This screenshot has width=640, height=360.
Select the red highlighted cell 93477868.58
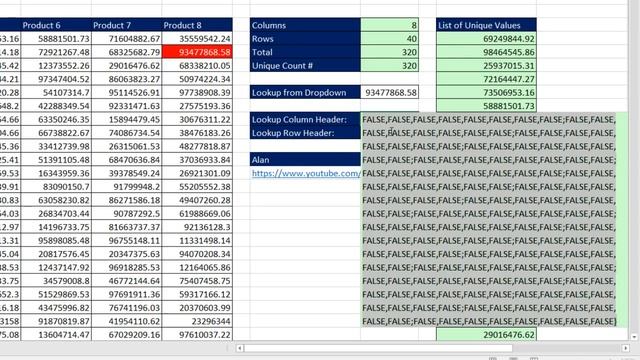197,52
